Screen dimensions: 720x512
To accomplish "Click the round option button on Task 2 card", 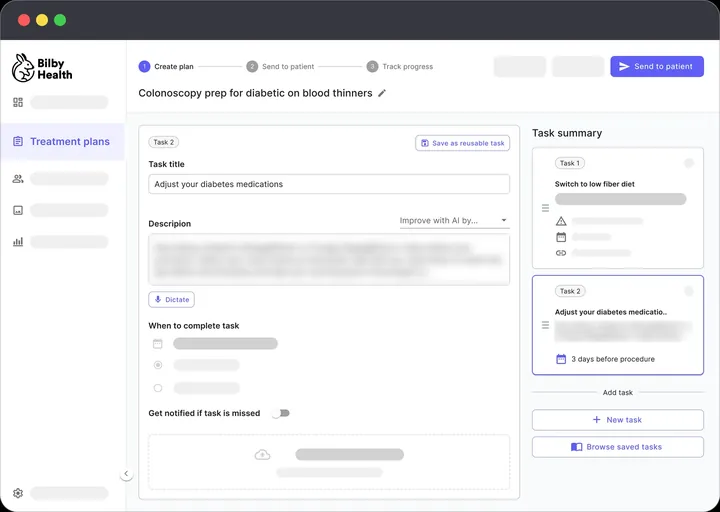I will click(x=689, y=291).
